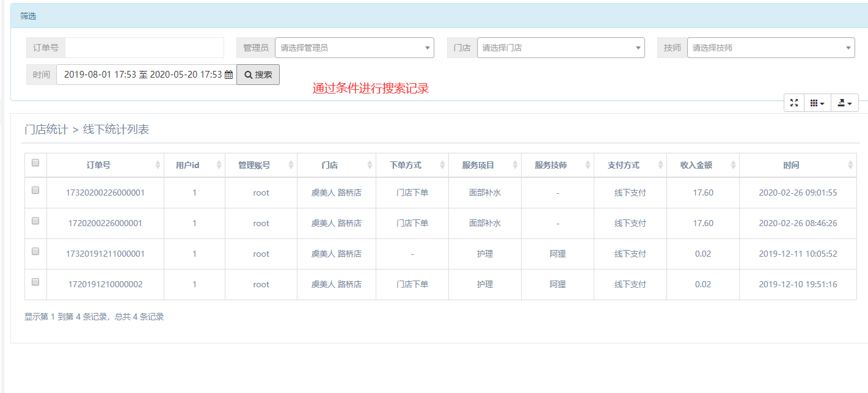Open the column visibility grid menu
This screenshot has height=393, width=868.
pos(817,103)
